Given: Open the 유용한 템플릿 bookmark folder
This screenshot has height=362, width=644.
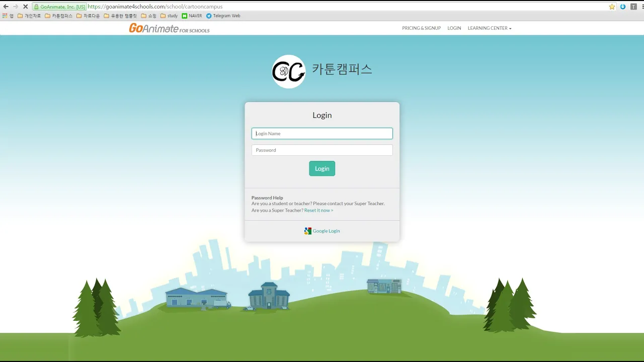Looking at the screenshot, I should pyautogui.click(x=120, y=16).
